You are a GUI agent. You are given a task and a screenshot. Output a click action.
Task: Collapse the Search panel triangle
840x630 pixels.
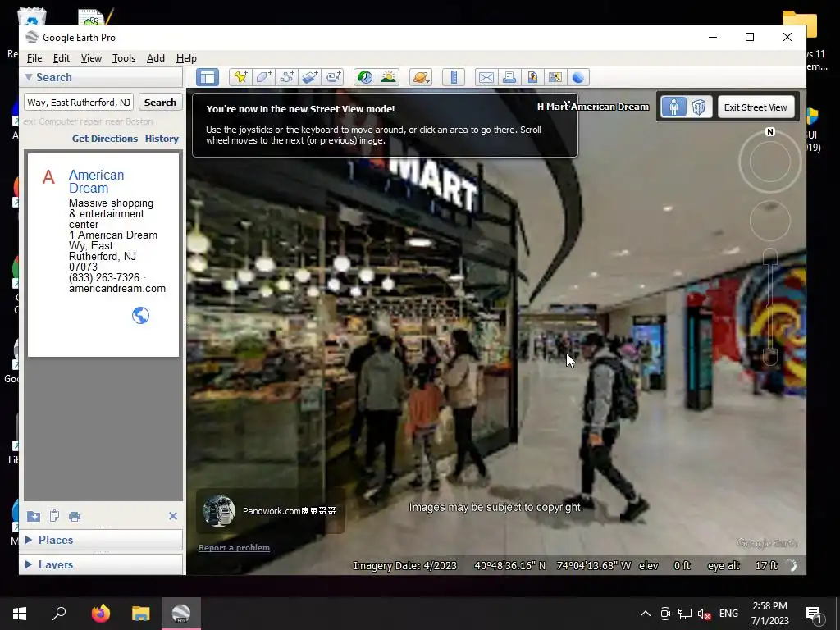pyautogui.click(x=29, y=77)
